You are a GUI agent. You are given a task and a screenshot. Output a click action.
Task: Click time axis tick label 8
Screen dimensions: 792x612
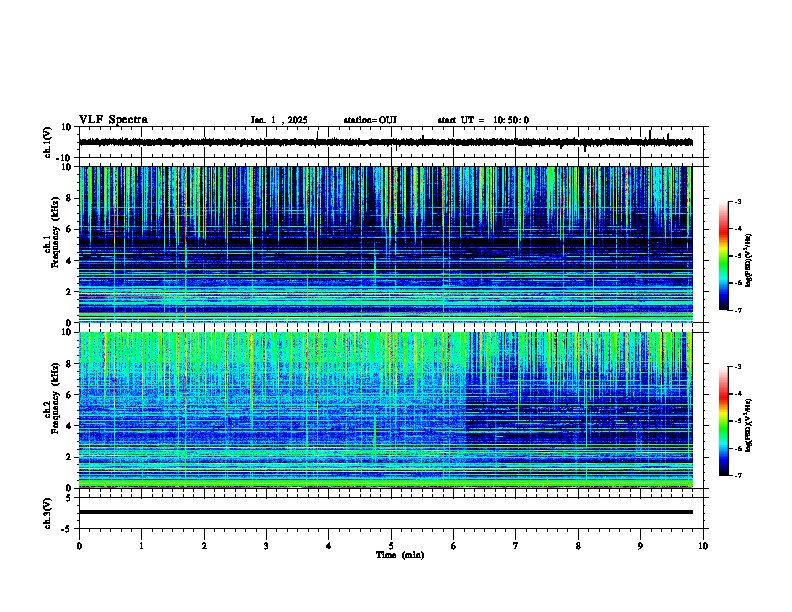pos(578,546)
